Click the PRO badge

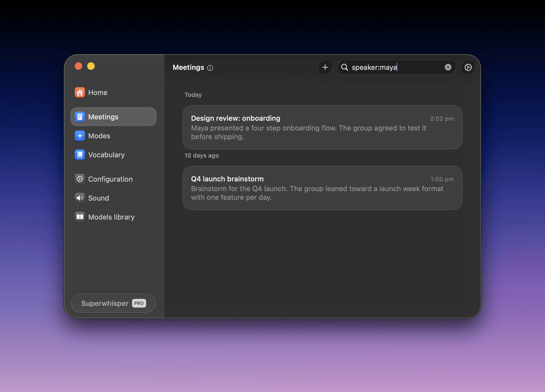coord(139,303)
